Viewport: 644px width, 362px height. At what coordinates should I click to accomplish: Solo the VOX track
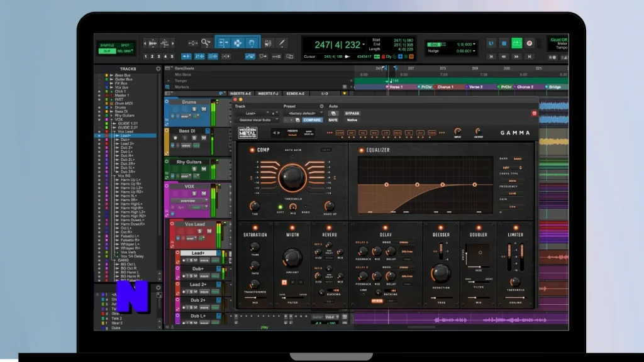pyautogui.click(x=194, y=194)
